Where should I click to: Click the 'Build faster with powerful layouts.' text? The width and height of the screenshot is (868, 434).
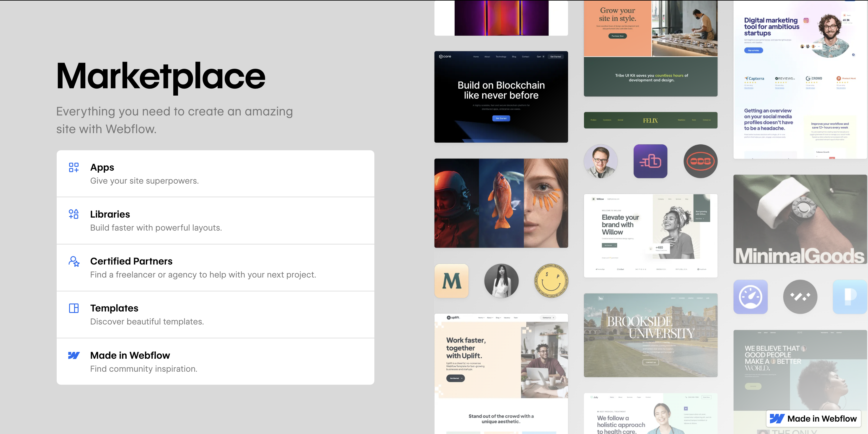tap(156, 228)
